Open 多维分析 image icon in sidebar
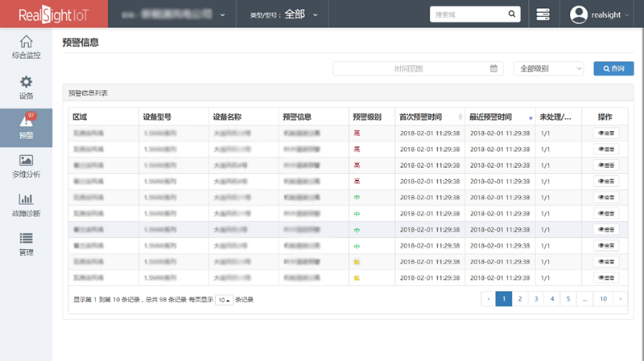This screenshot has height=361, width=644. (x=26, y=161)
